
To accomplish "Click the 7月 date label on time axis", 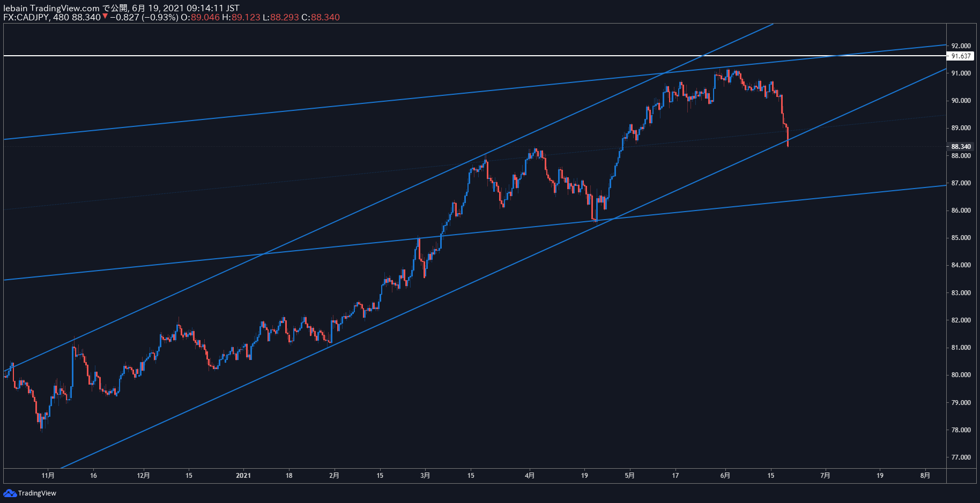I will click(x=826, y=476).
